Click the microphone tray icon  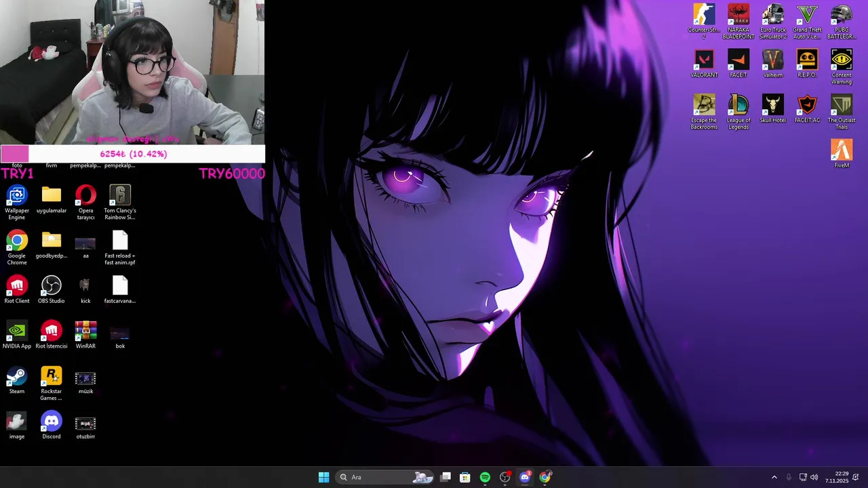789,477
